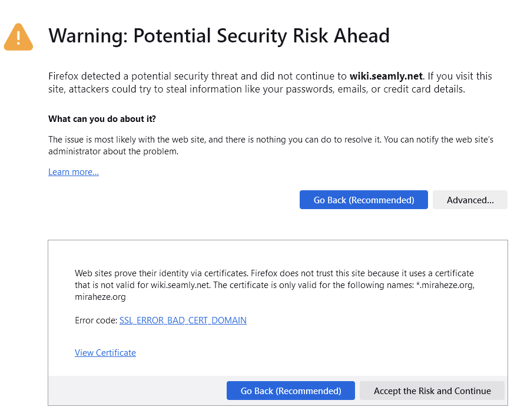Viewport: 524px width, 420px height.
Task: Click the "The issue is most likely" sentence
Action: tap(147, 139)
